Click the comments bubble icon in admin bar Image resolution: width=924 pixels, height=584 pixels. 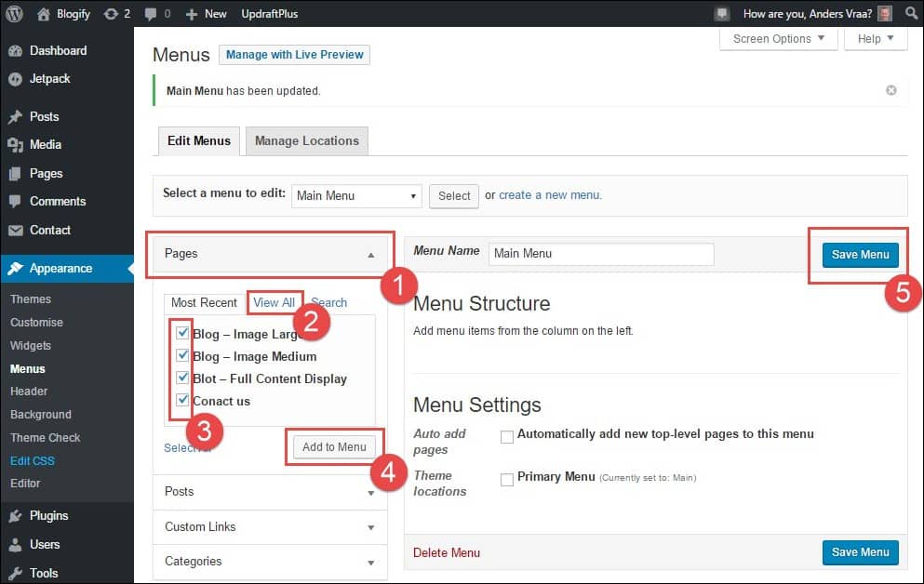click(x=151, y=14)
